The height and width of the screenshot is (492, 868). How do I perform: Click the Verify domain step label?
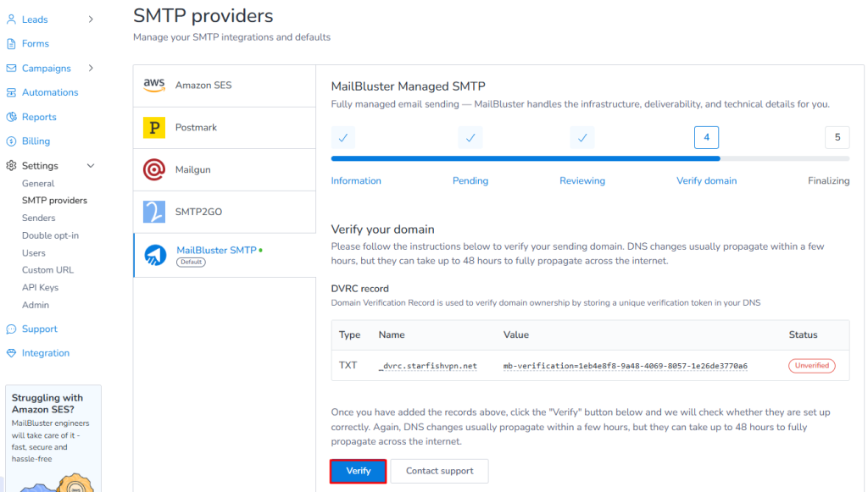(706, 180)
